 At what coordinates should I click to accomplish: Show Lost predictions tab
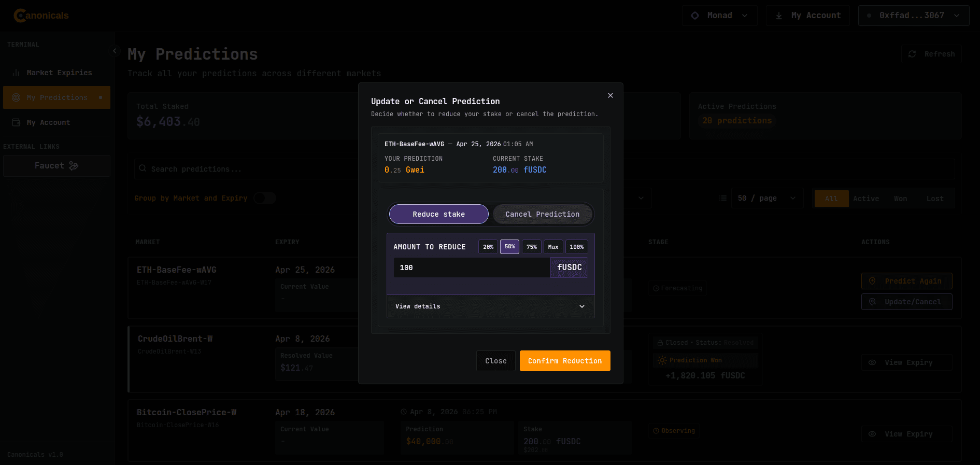pyautogui.click(x=935, y=199)
